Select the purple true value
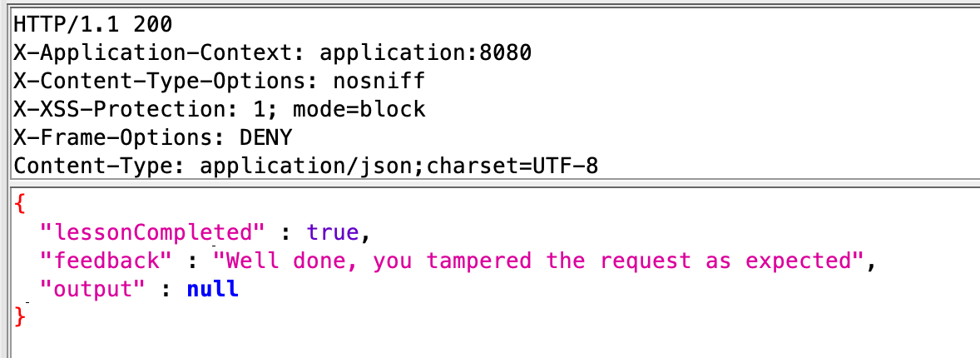980x358 pixels. point(333,233)
